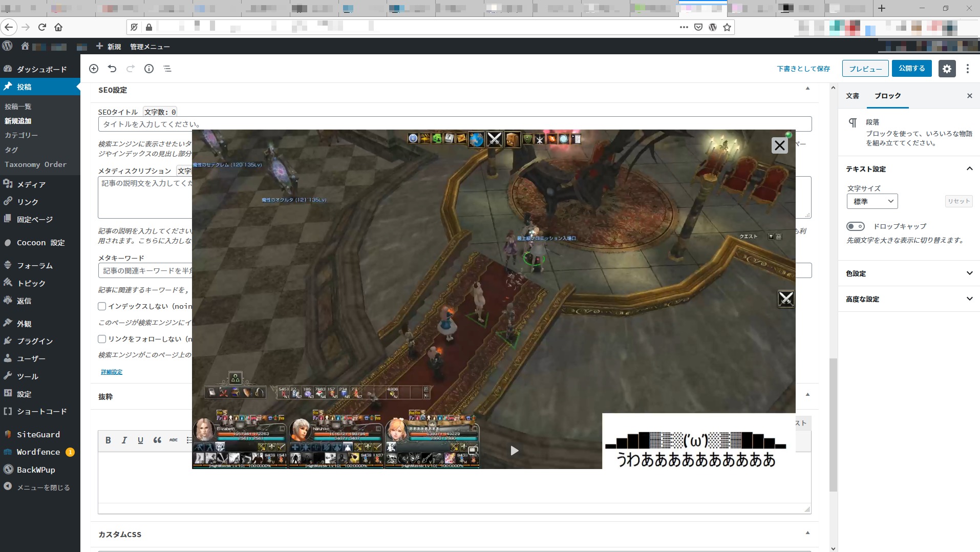Open new browser tab
Screen dimensions: 980x552
tap(882, 8)
